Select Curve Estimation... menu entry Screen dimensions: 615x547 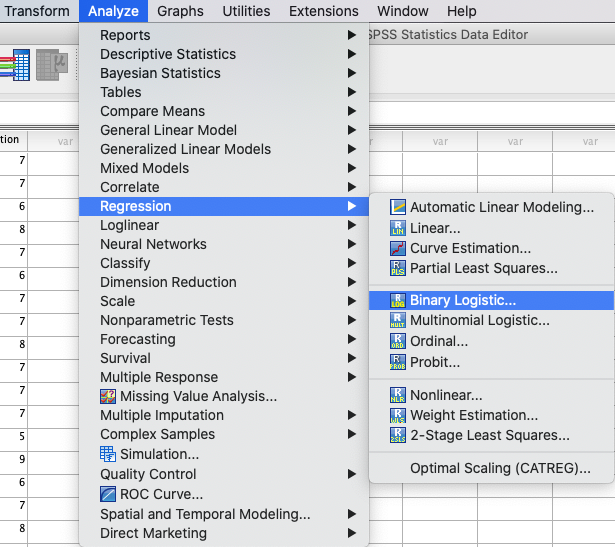tap(491, 248)
